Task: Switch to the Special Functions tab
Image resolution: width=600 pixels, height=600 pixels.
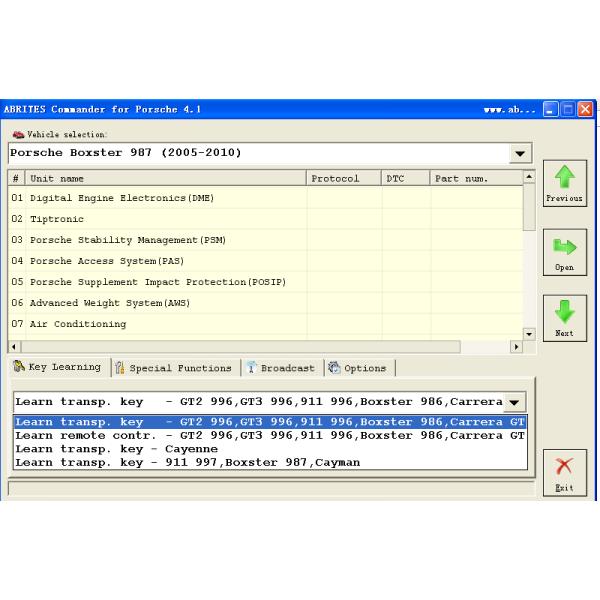Action: 173,368
